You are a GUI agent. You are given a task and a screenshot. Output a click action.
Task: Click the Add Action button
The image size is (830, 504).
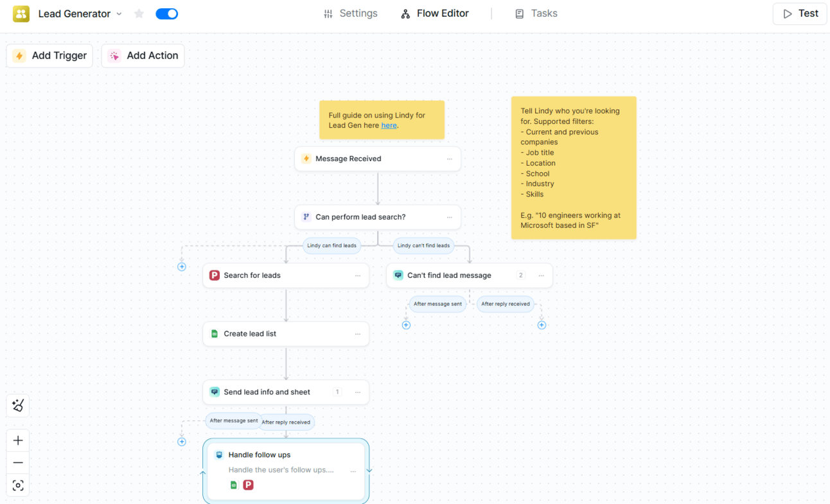[x=143, y=56]
